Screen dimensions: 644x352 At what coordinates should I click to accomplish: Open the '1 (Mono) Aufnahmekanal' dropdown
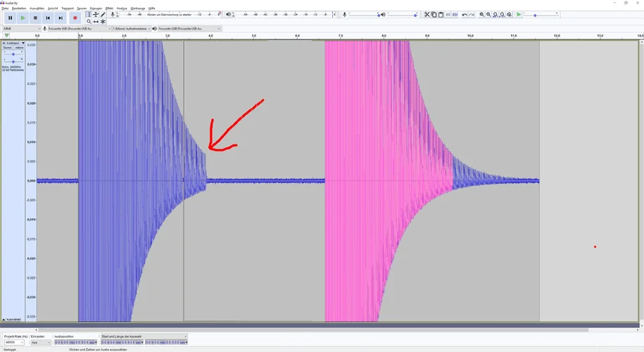[x=132, y=29]
